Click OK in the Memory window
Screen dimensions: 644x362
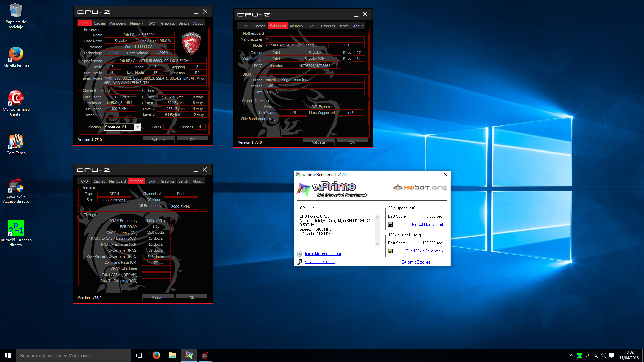[x=192, y=298]
